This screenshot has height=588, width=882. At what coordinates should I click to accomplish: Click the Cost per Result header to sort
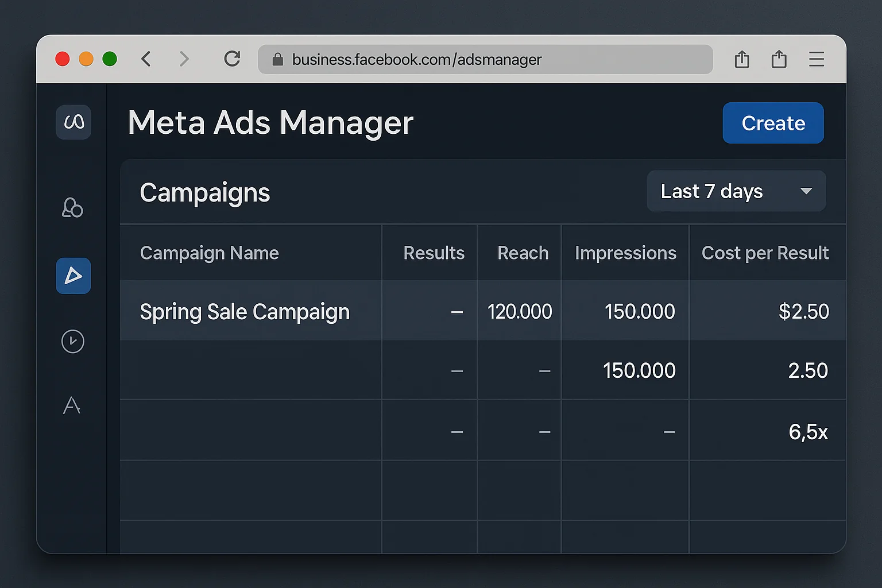click(765, 253)
